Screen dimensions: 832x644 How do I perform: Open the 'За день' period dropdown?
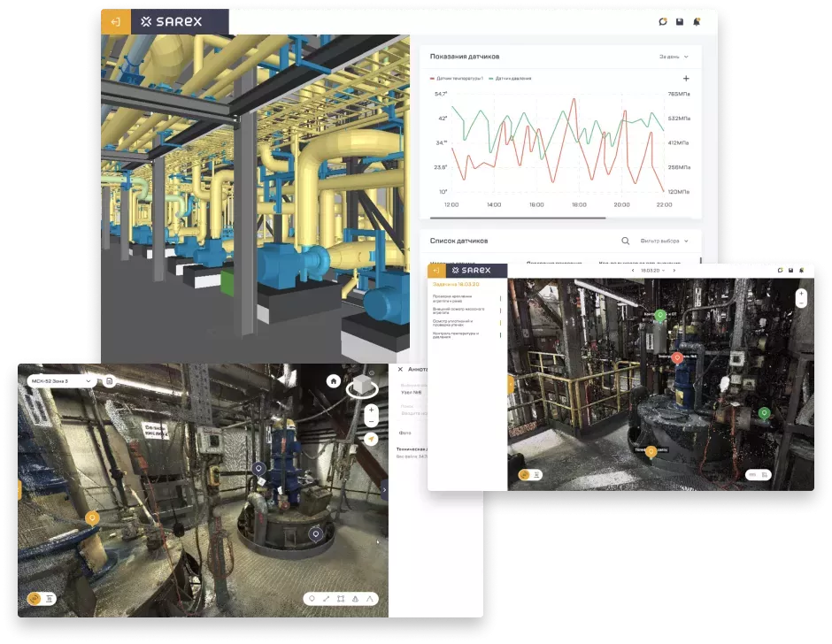[x=674, y=57]
